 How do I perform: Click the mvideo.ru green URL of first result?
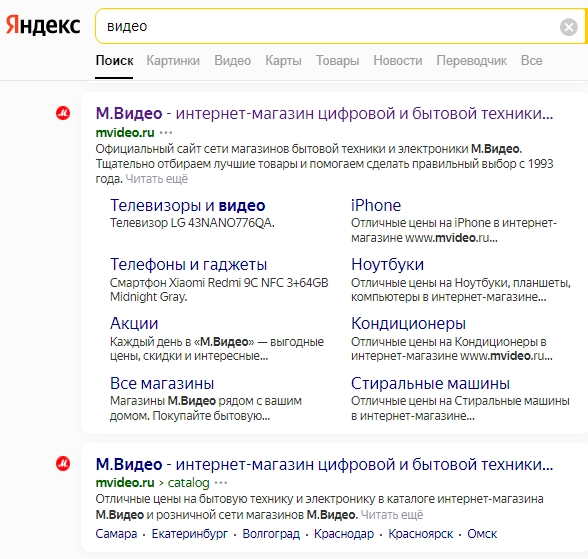(125, 132)
